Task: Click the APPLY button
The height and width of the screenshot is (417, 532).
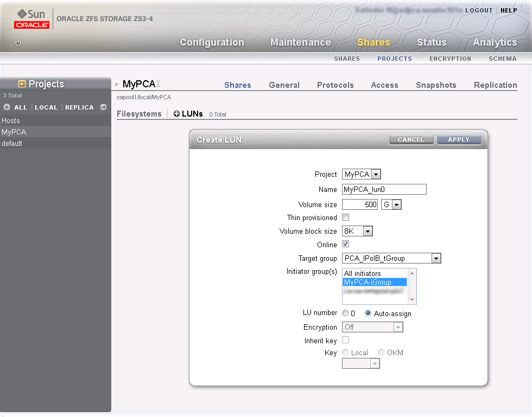Action: coord(459,139)
